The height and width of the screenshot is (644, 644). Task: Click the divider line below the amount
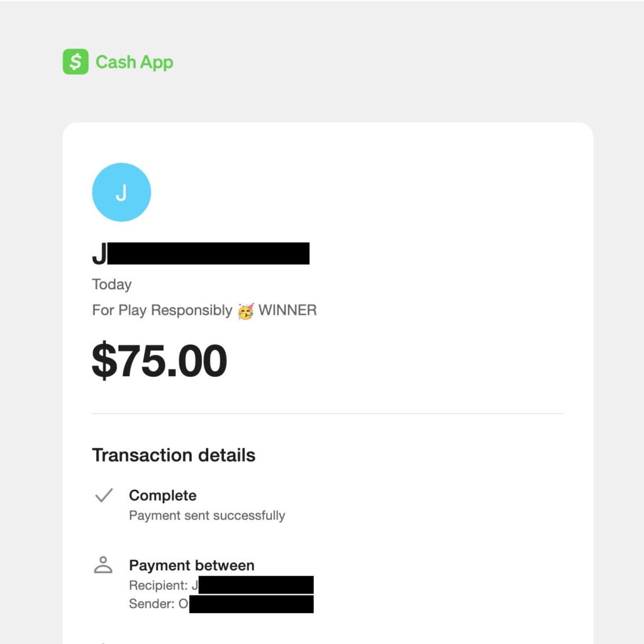pos(327,414)
